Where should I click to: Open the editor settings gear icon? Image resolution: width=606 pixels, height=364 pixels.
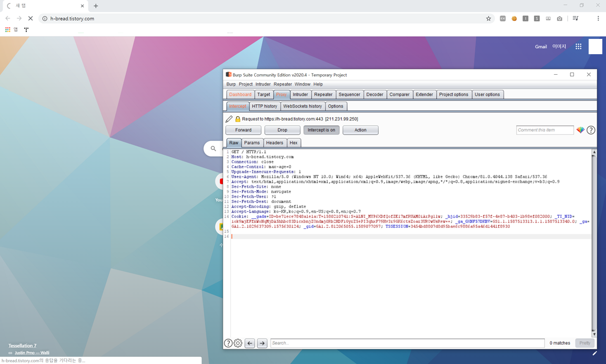coord(238,343)
